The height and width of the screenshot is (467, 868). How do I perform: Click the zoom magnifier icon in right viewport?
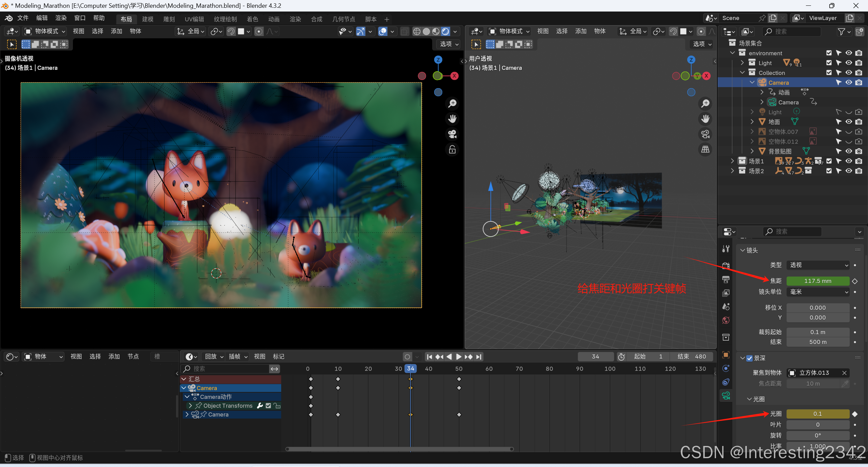click(705, 103)
